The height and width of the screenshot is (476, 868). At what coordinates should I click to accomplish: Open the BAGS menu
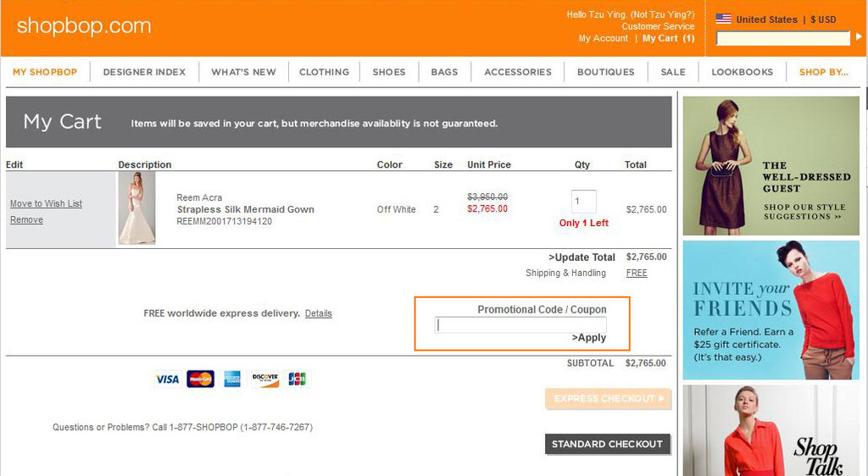(444, 72)
